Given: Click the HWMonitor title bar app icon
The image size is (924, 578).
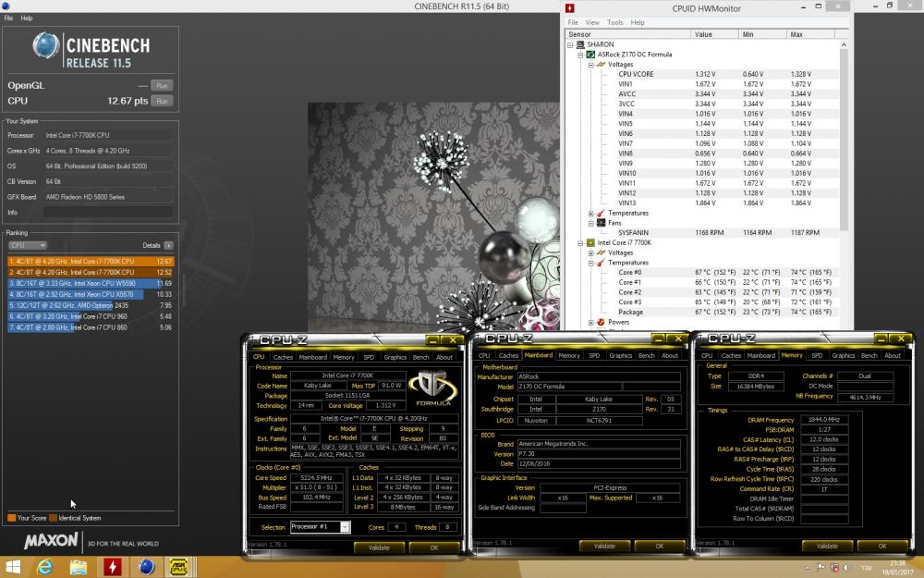Looking at the screenshot, I should click(569, 8).
